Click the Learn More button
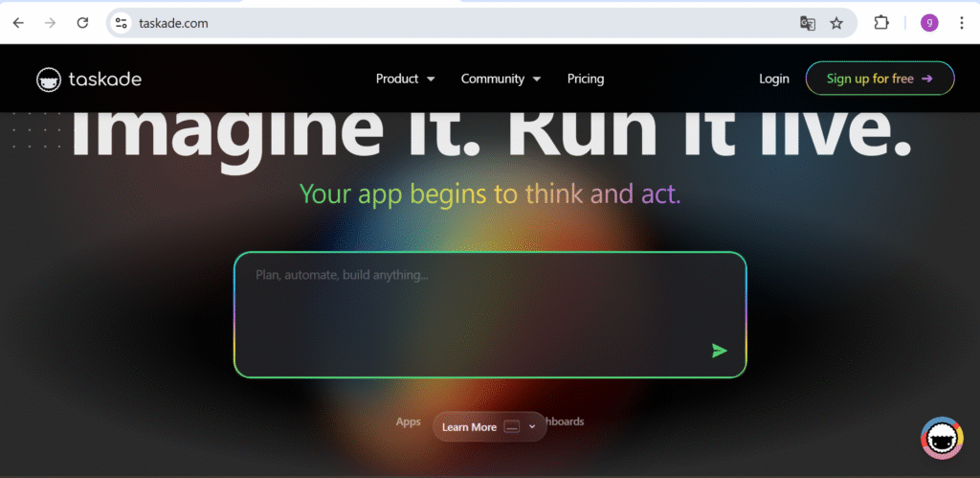Screen dimensions: 980x478 click(469, 427)
